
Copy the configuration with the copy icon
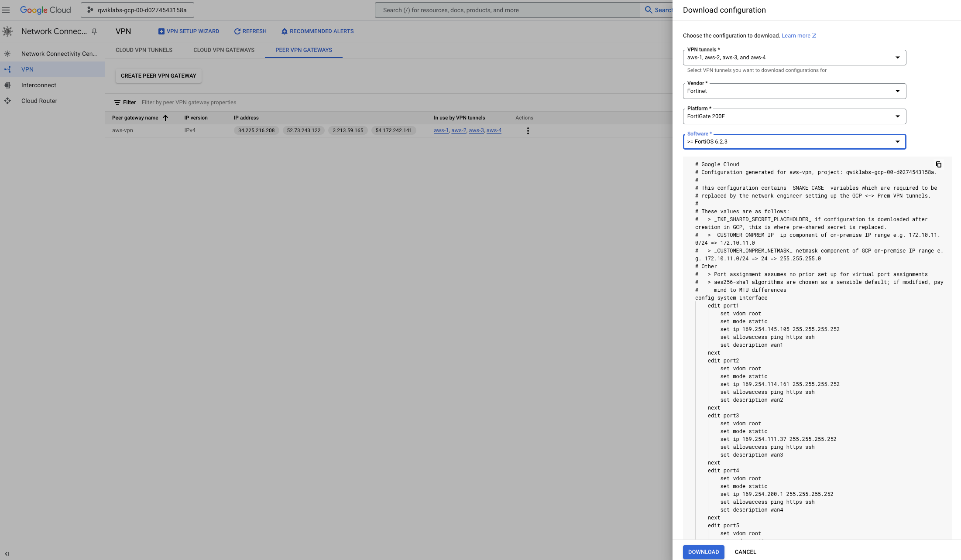click(938, 164)
